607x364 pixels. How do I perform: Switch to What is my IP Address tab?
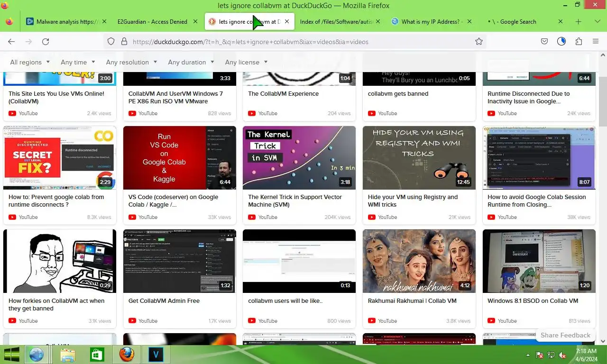coord(431,21)
